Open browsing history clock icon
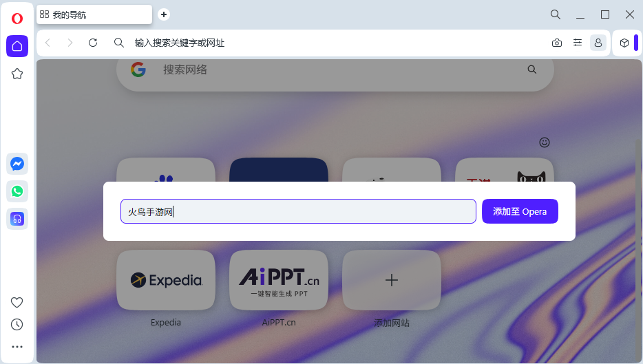 point(17,325)
